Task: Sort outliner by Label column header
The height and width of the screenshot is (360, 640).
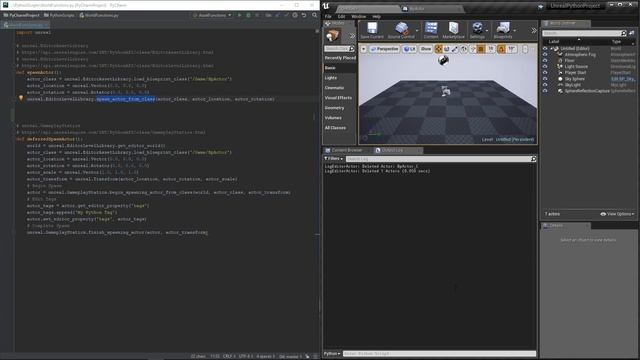Action: (554, 42)
